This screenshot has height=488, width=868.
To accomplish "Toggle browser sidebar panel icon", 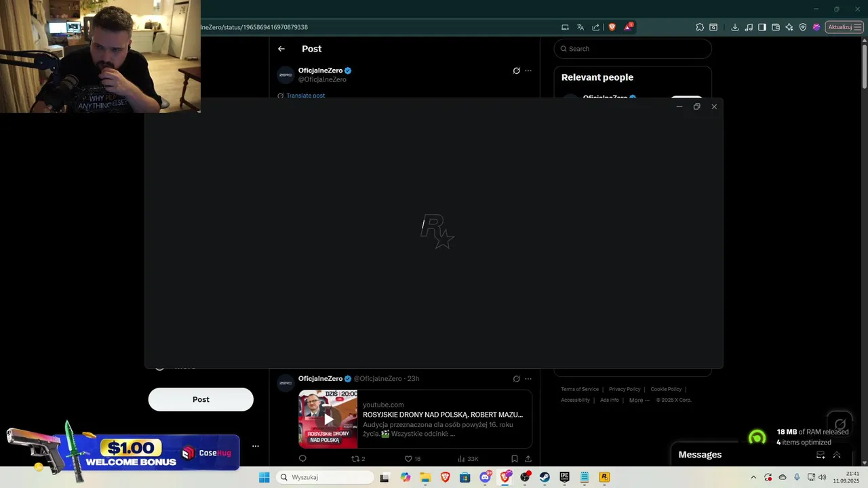I will [x=762, y=27].
